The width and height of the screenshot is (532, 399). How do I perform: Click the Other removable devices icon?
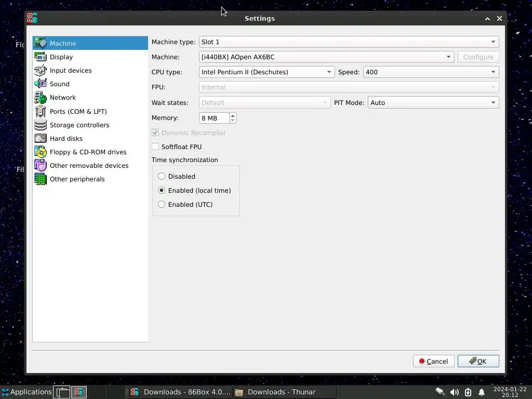(x=41, y=166)
